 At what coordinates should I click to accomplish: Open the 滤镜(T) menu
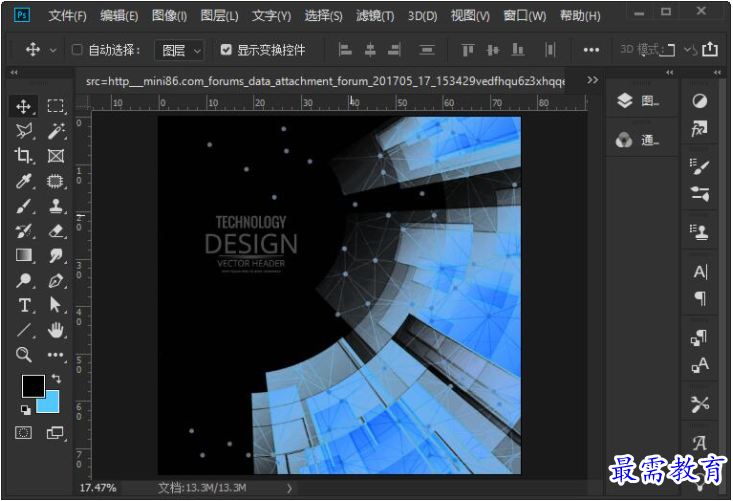click(x=375, y=16)
